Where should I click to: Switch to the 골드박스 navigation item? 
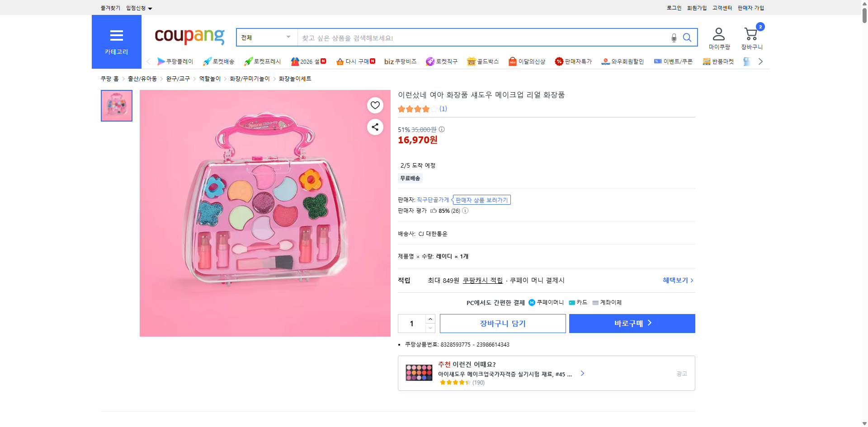point(483,61)
